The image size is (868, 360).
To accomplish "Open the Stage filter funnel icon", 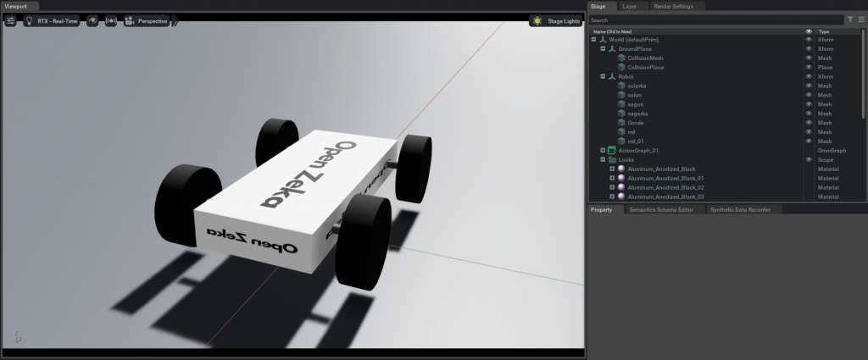I will pos(850,19).
